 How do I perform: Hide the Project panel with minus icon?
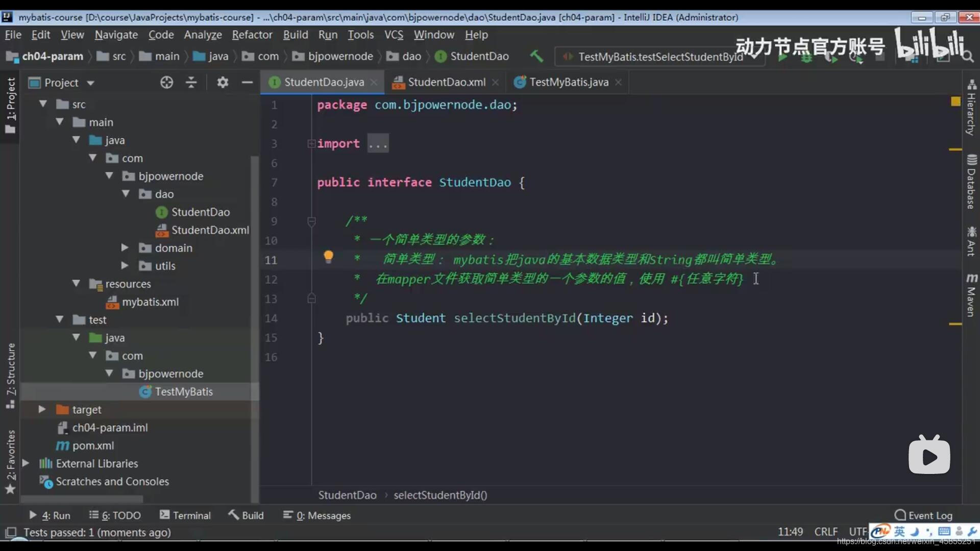click(247, 82)
